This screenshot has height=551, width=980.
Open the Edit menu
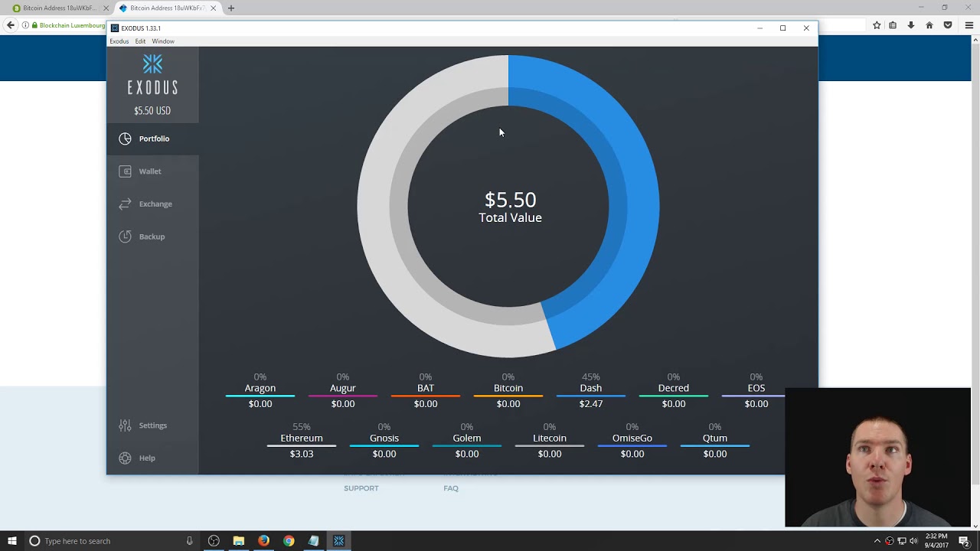[x=140, y=41]
